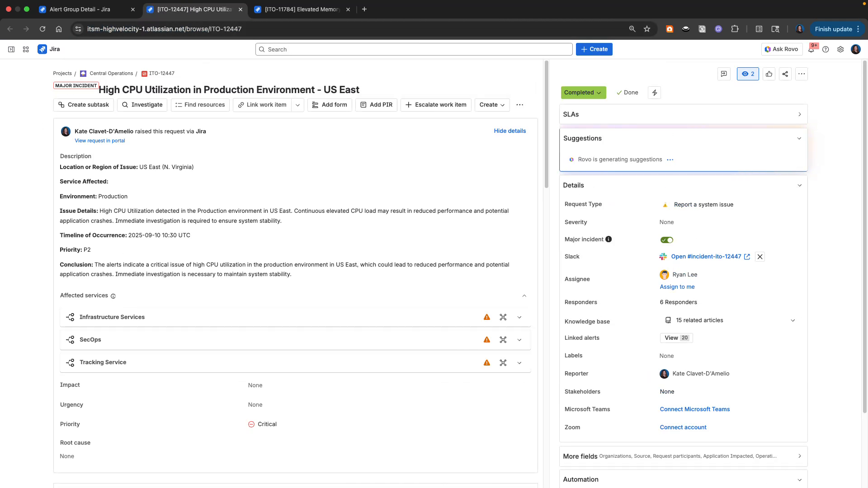The height and width of the screenshot is (488, 868).
Task: Click the View 20 linked alerts button
Action: [676, 338]
